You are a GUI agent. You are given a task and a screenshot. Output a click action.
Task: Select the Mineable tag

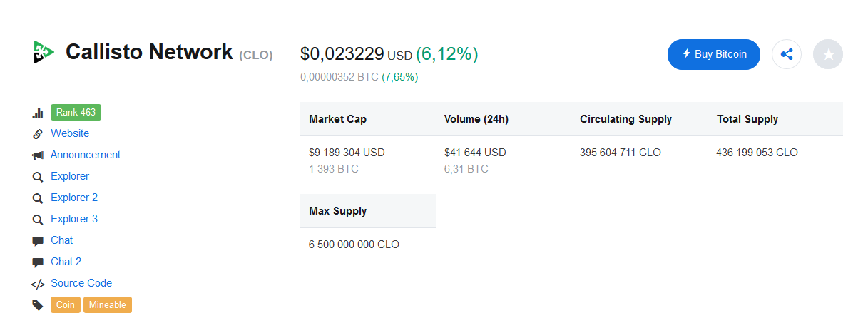108,304
